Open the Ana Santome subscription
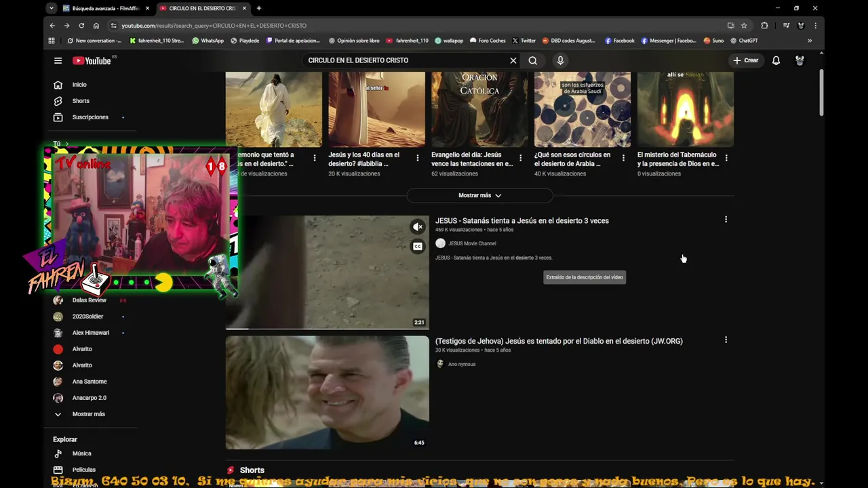Screen dimensions: 868x488 click(91, 382)
